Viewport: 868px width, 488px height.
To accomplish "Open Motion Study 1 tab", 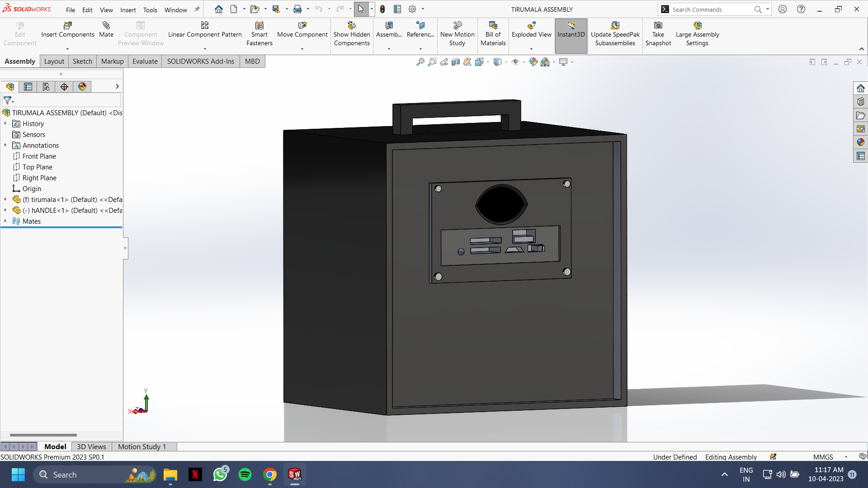I will (142, 446).
